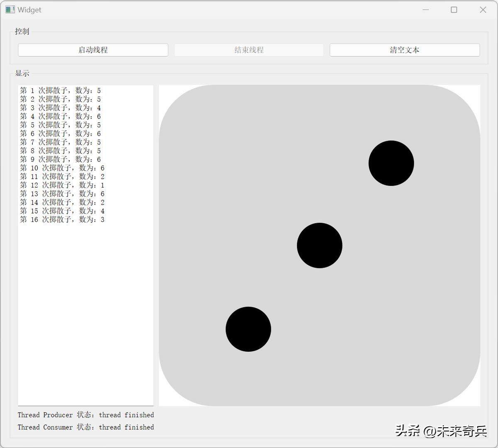
Task: Select log line '第 6 次掷骰子，数为：6'
Action: [61, 134]
